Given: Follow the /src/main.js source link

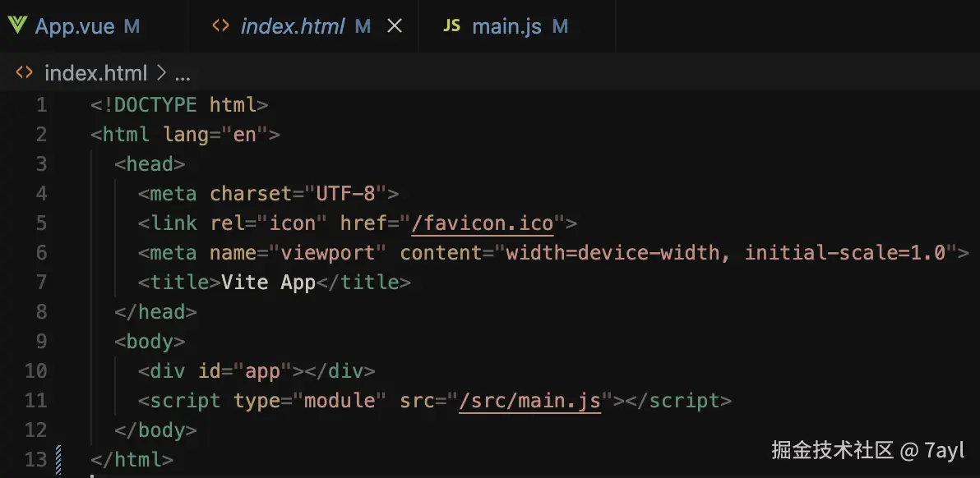Looking at the screenshot, I should click(529, 401).
